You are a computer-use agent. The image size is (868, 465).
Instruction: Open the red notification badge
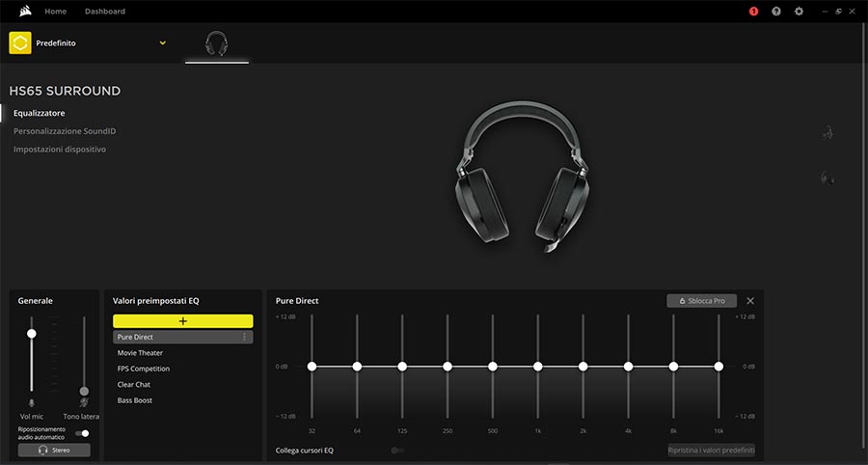753,11
